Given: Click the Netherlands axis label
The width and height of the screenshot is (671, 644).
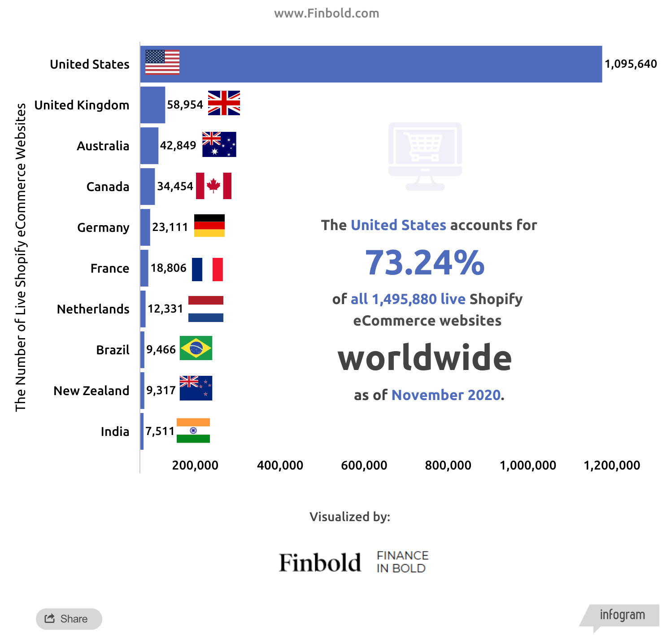Looking at the screenshot, I should 93,309.
